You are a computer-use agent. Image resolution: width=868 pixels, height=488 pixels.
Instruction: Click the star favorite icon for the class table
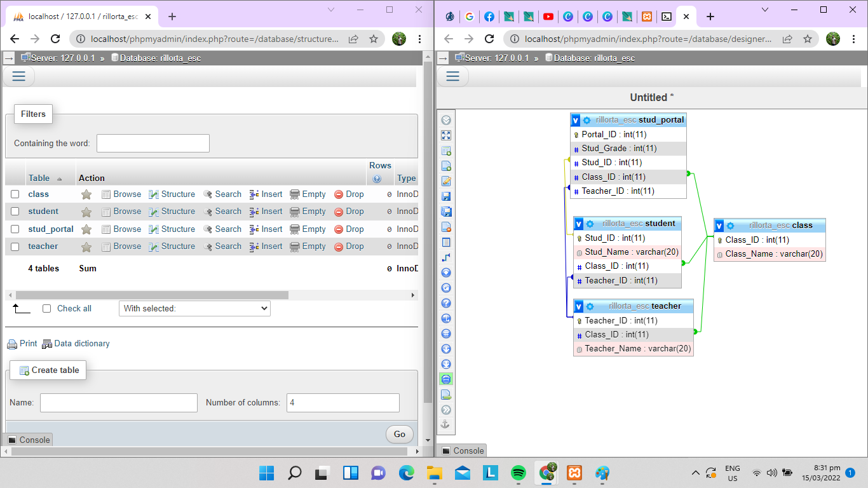(x=86, y=194)
